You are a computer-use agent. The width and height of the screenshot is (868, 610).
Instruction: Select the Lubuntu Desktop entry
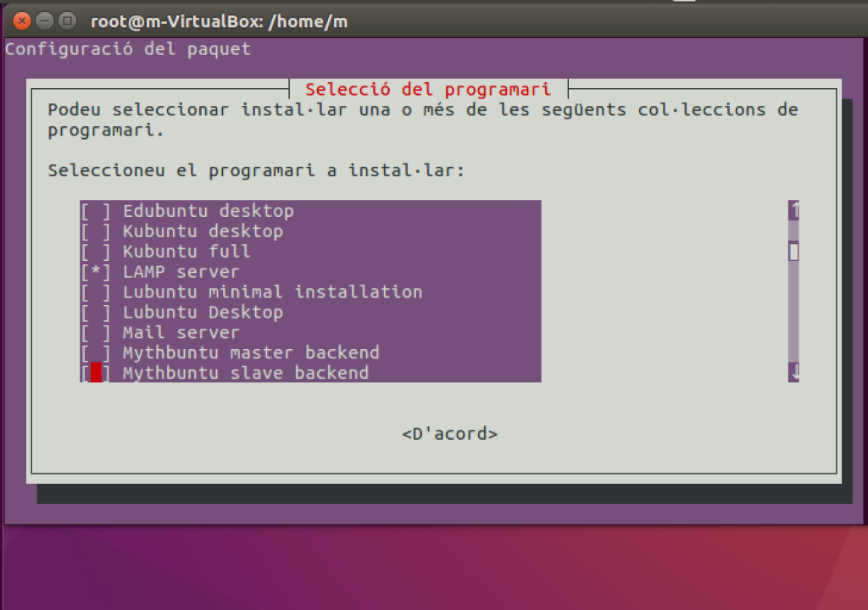203,313
